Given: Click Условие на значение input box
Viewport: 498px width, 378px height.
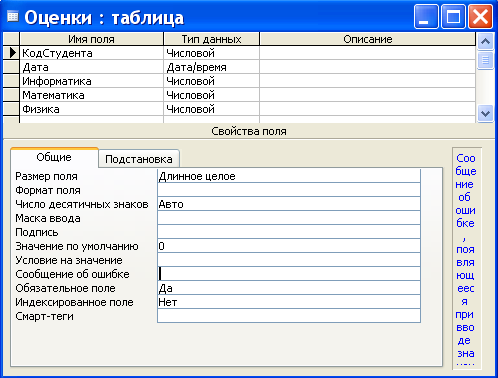Looking at the screenshot, I should (x=289, y=260).
